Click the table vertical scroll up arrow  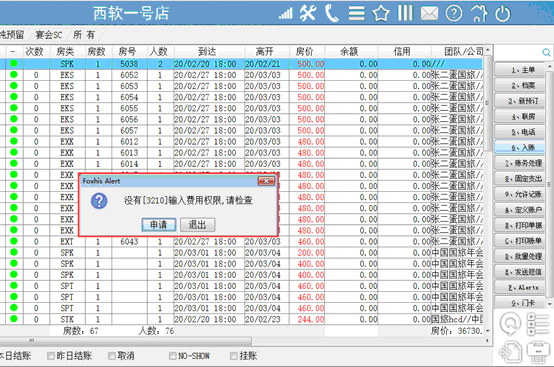(488, 50)
